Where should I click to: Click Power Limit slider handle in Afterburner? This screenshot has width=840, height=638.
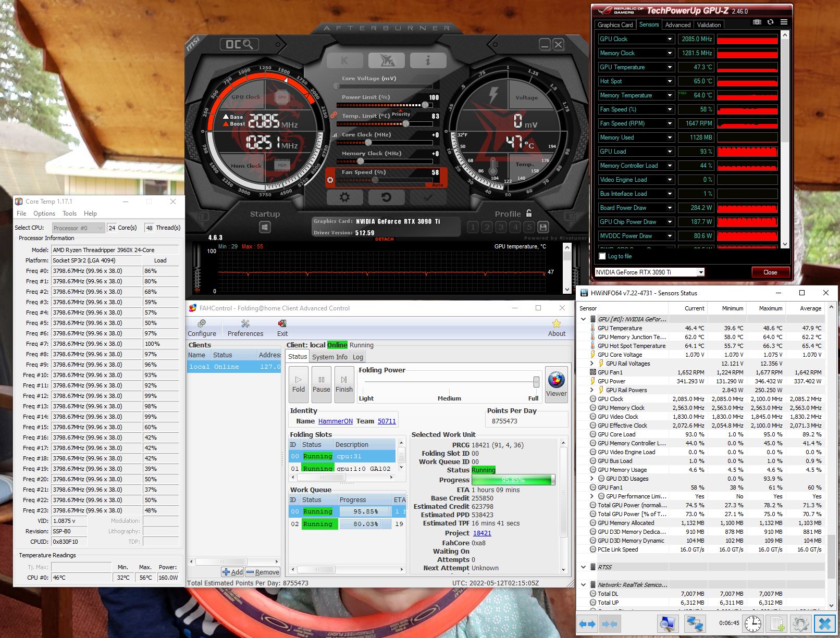425,105
